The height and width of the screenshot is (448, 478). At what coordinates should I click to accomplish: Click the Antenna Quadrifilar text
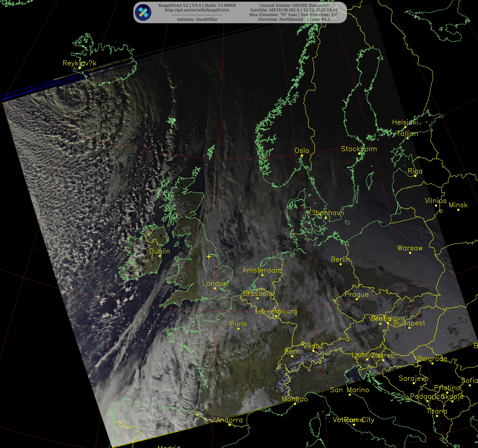pyautogui.click(x=197, y=19)
